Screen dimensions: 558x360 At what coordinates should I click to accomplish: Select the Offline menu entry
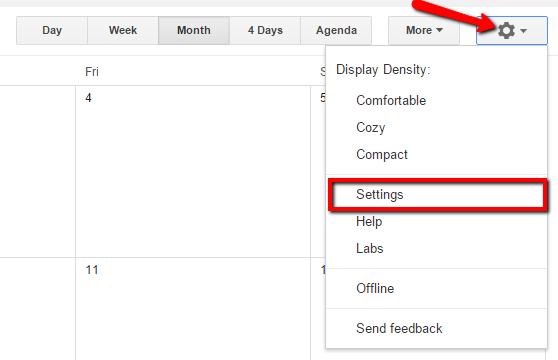point(437,288)
